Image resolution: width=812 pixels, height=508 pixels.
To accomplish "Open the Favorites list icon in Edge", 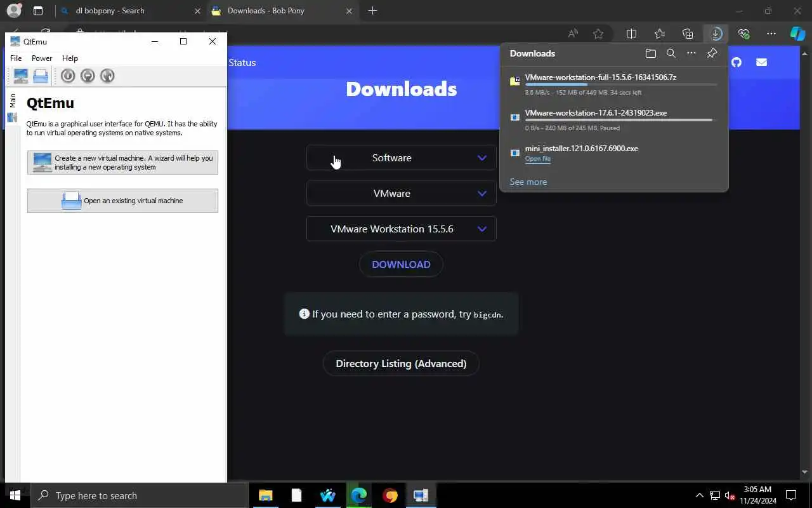I will 660,34.
